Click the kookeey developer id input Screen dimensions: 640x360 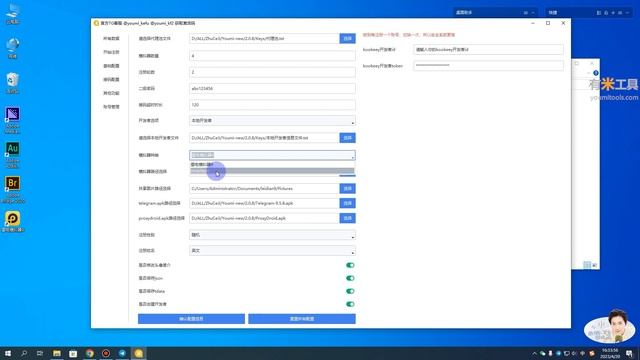[488, 49]
